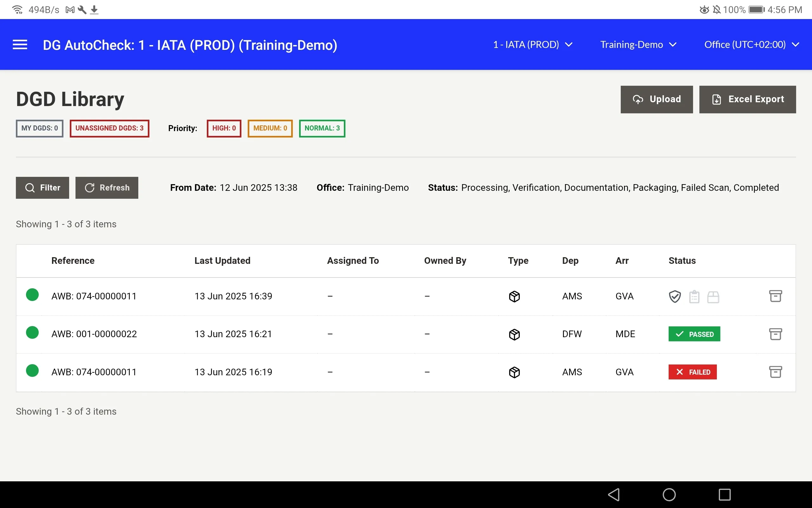812x508 pixels.
Task: Sort by the Reference column header
Action: pyautogui.click(x=73, y=261)
